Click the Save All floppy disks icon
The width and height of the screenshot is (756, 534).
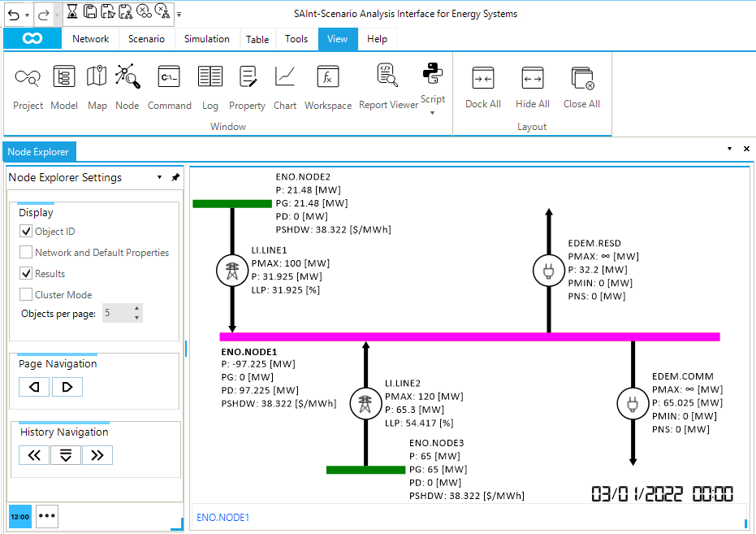pos(89,11)
